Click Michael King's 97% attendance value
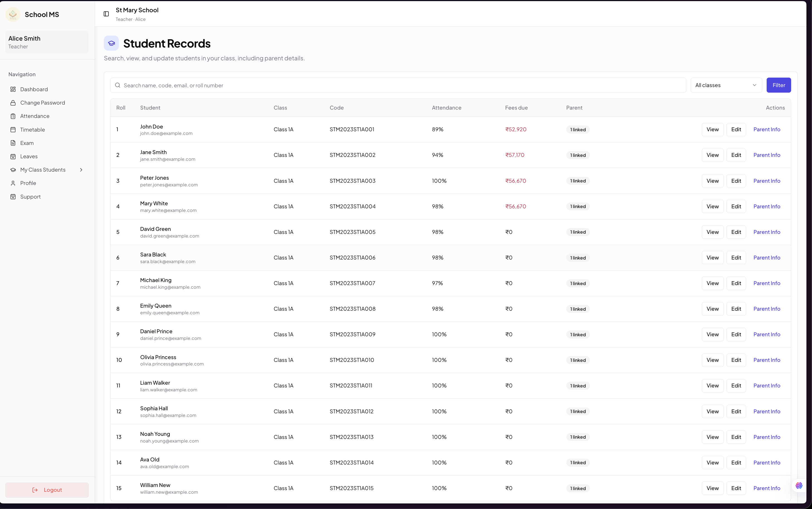Viewport: 812px width, 509px height. point(437,283)
